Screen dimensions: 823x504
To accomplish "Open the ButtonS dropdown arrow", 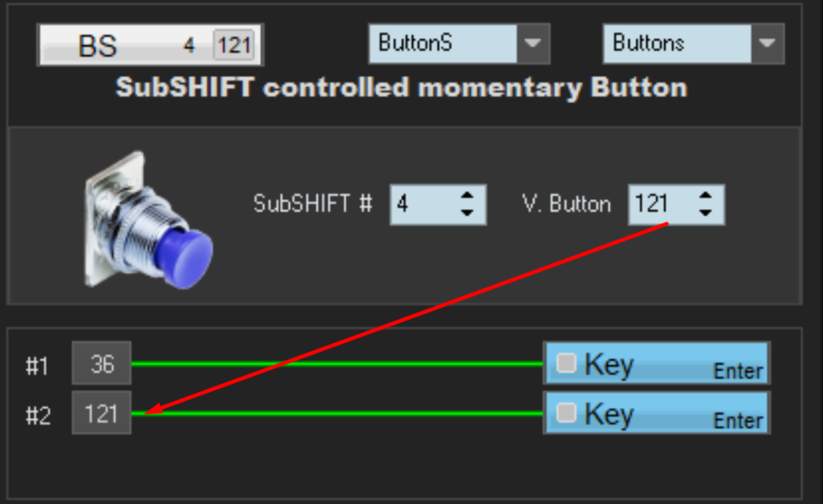I will pyautogui.click(x=533, y=44).
